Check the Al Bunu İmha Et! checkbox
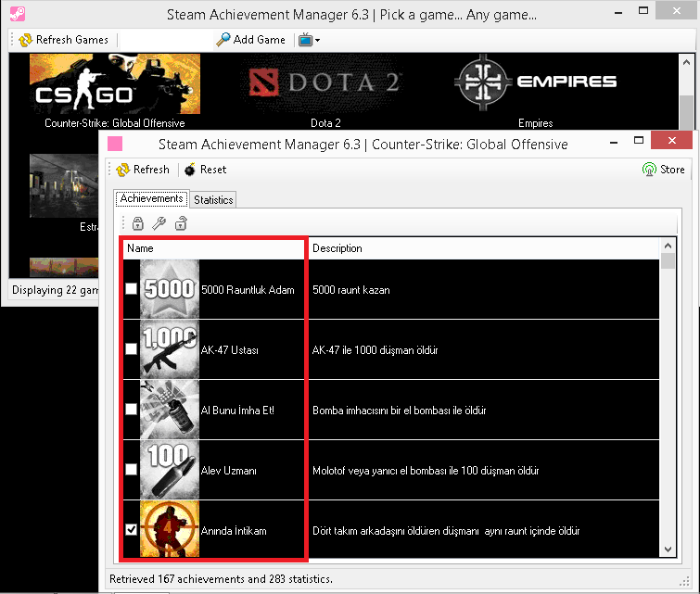The image size is (700, 594). [132, 410]
